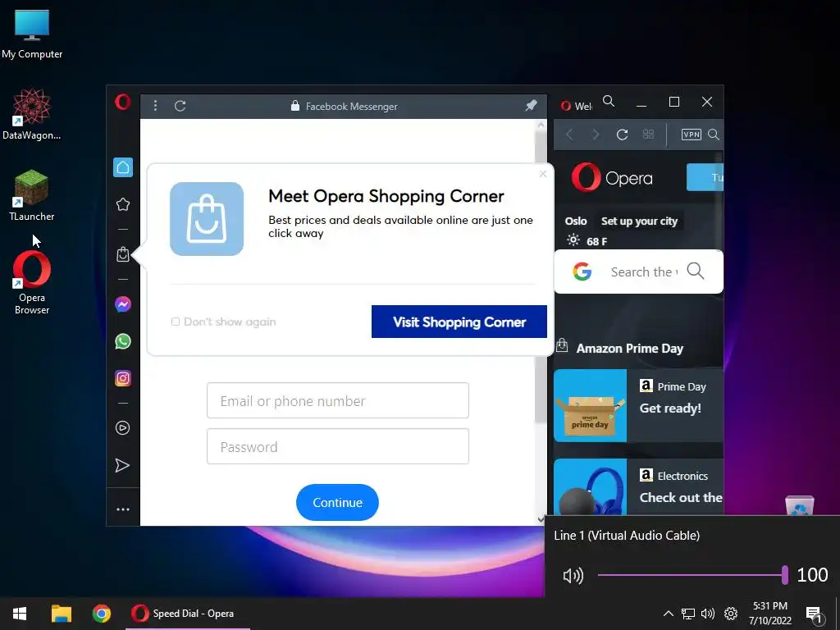Select the Welcome tab in Opera
The image size is (840, 630).
point(577,106)
